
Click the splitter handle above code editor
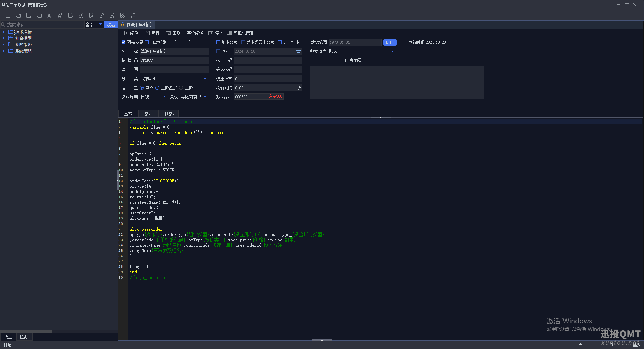(x=381, y=117)
